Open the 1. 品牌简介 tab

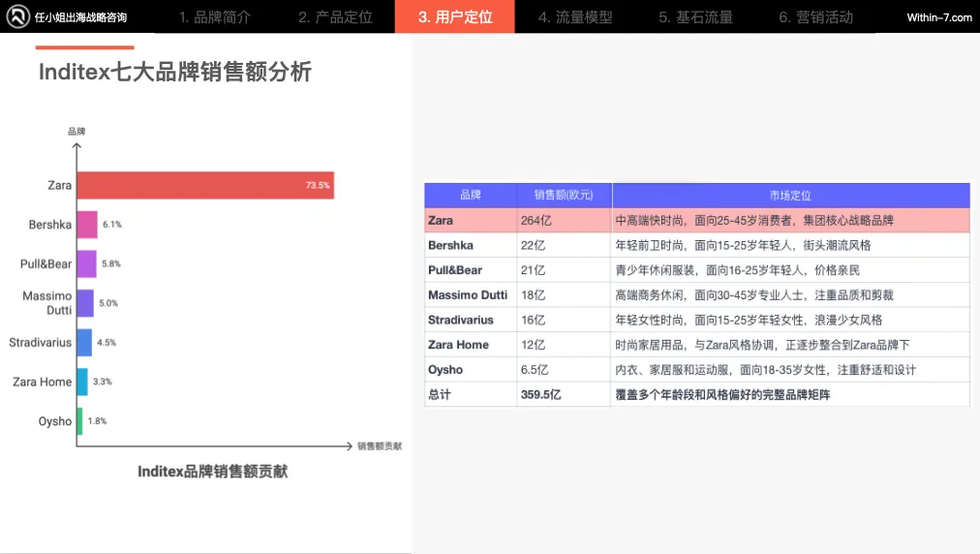(x=214, y=16)
